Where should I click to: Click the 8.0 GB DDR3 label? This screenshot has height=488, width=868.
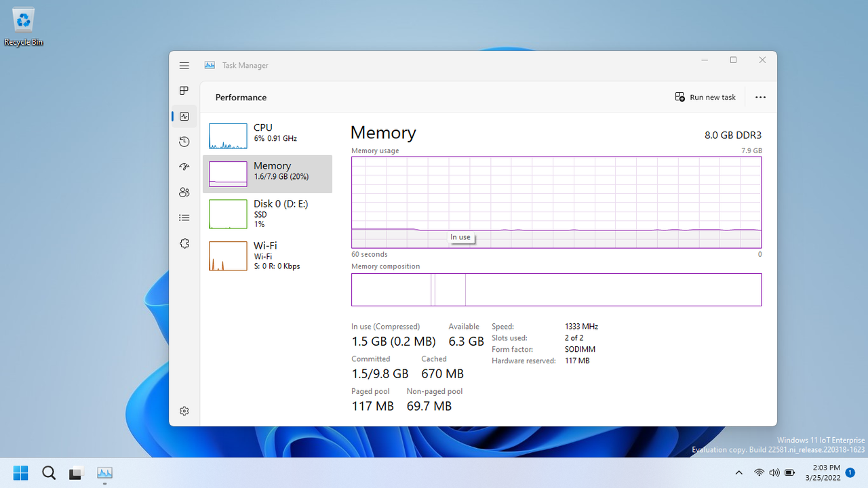(x=733, y=135)
